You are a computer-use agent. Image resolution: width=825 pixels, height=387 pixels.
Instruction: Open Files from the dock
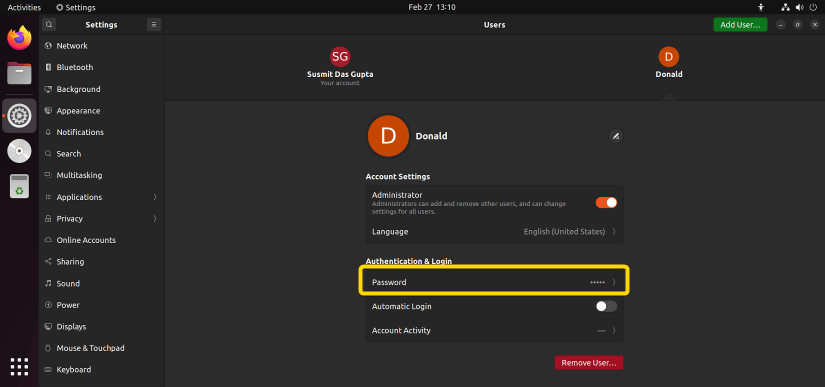[19, 73]
